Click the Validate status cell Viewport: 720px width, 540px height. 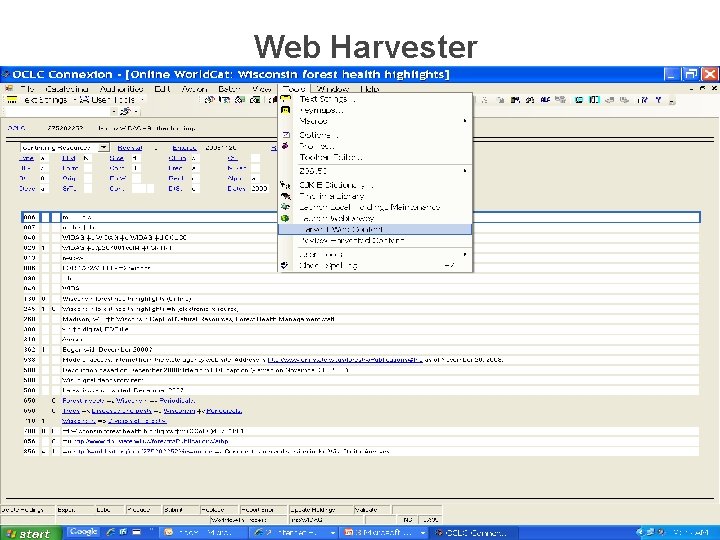coord(372,510)
